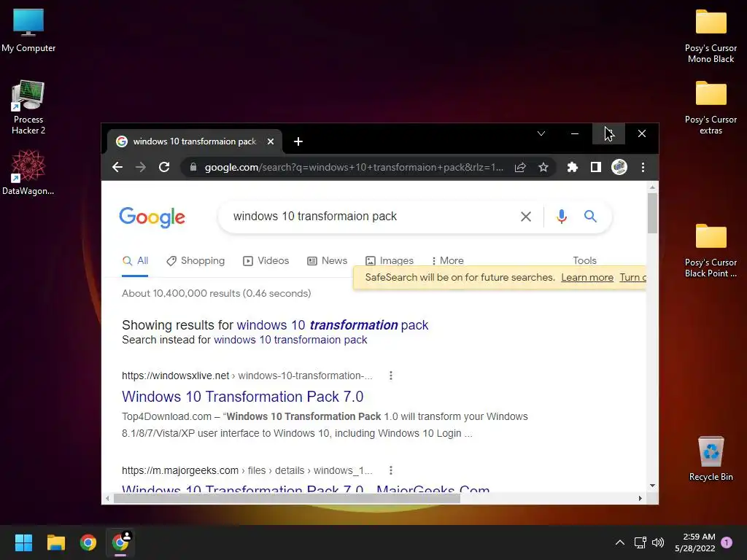This screenshot has height=560, width=747.
Task: Click inside the Google search input field
Action: [371, 216]
